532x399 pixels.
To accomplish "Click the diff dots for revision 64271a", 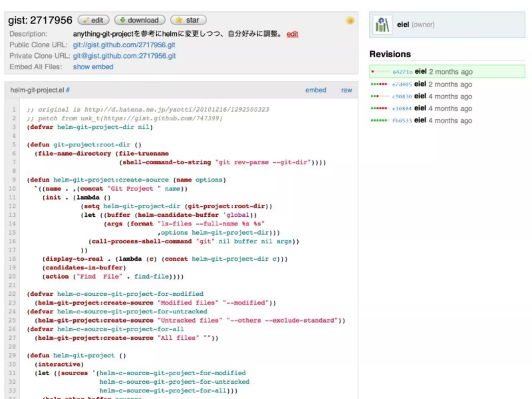I will point(381,71).
